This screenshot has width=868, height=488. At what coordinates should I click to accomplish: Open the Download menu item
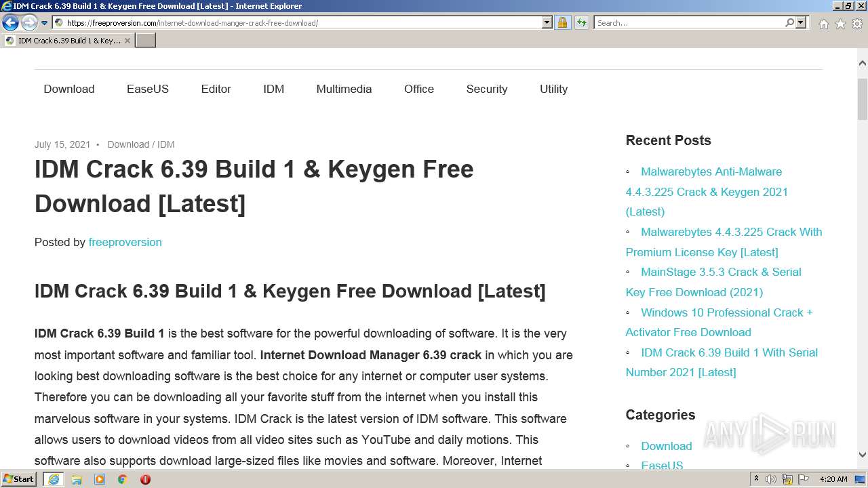tap(69, 89)
